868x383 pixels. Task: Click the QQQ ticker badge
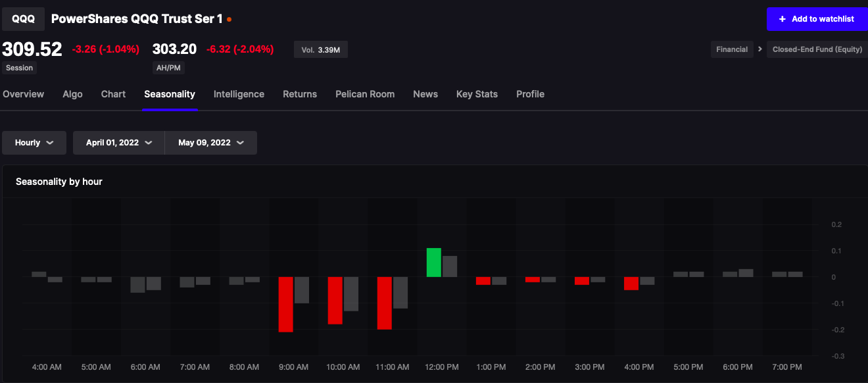coord(24,19)
